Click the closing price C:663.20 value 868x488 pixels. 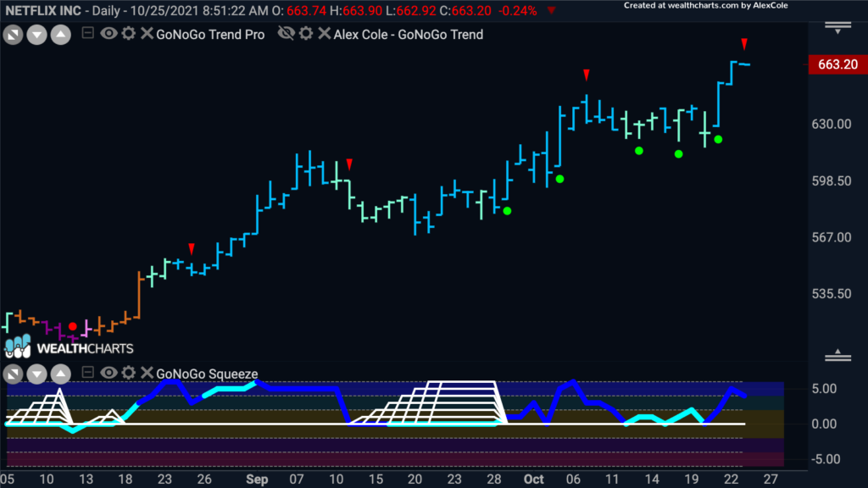[465, 10]
